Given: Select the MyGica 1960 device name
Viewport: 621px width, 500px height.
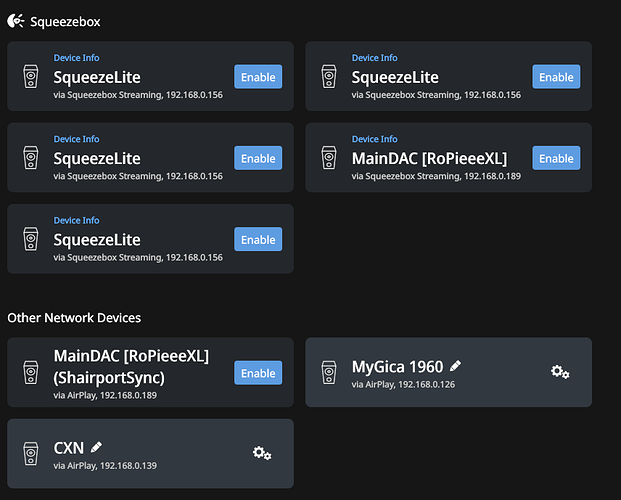Looking at the screenshot, I should click(x=397, y=367).
